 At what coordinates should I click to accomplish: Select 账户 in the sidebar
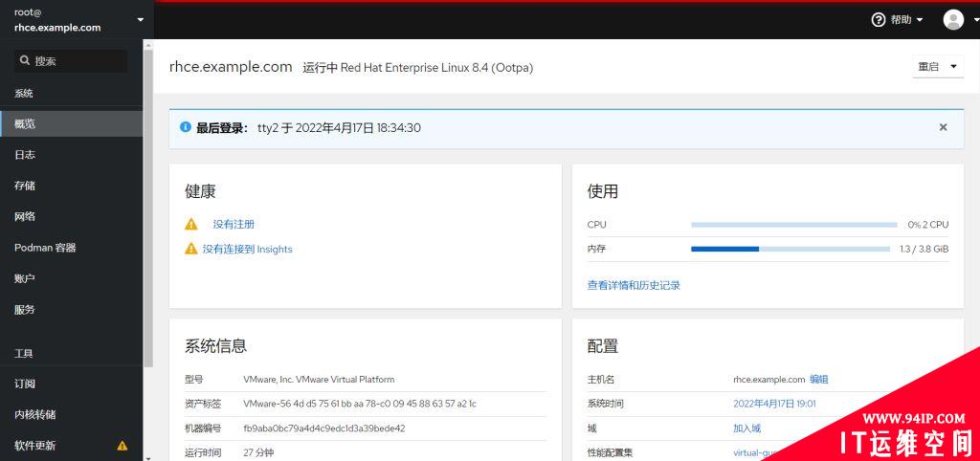(71, 278)
